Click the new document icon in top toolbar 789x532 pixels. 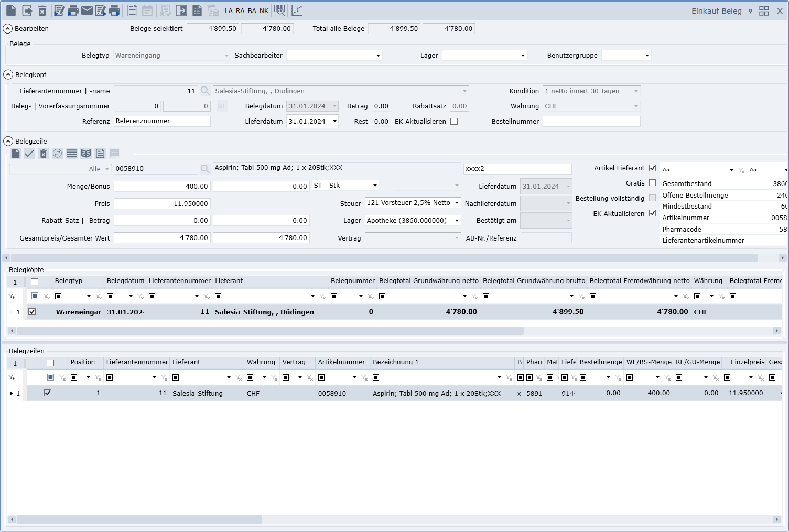click(11, 10)
